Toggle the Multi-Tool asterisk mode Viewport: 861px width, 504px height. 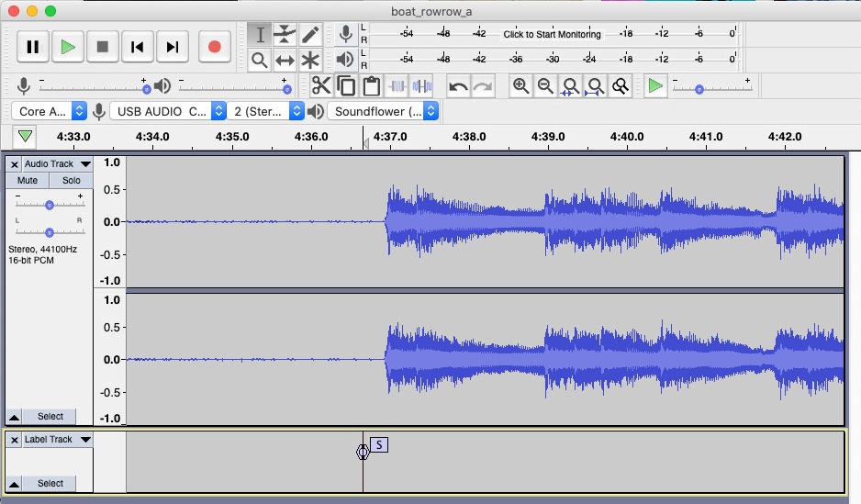[311, 61]
